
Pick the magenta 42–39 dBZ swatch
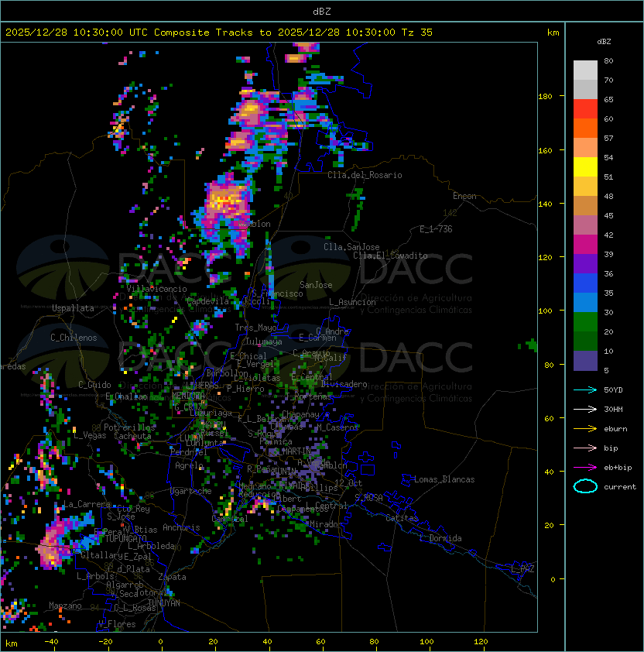point(585,245)
